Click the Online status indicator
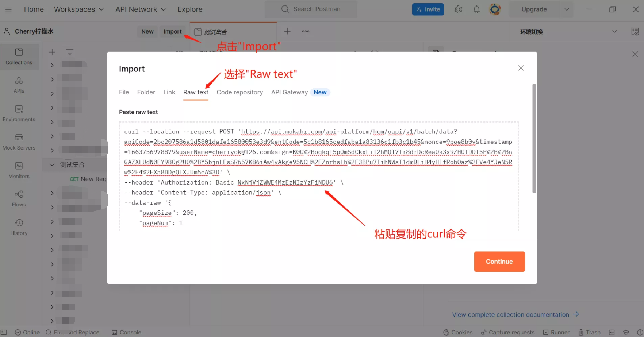The height and width of the screenshot is (337, 644). [27, 332]
